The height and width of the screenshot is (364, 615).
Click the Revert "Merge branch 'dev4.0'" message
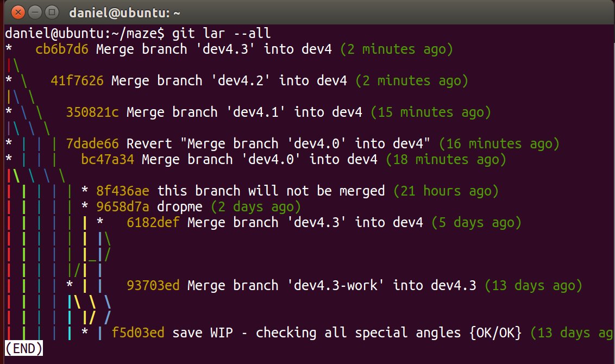click(x=279, y=143)
